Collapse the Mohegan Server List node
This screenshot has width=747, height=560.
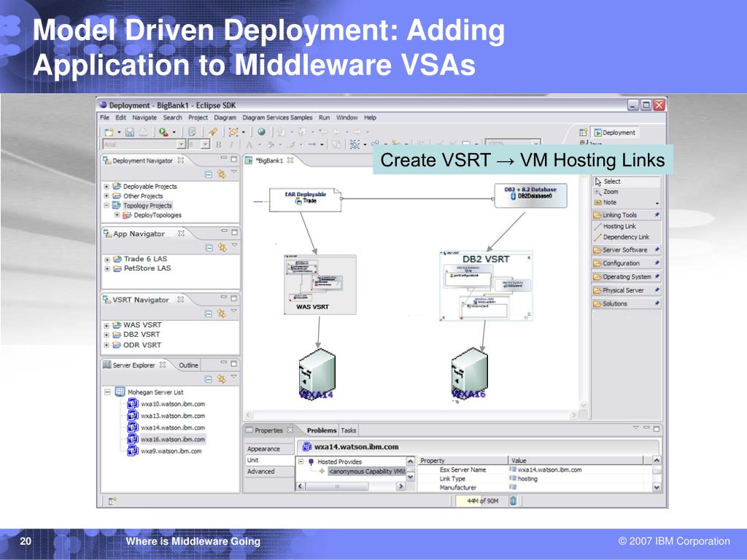pos(108,392)
